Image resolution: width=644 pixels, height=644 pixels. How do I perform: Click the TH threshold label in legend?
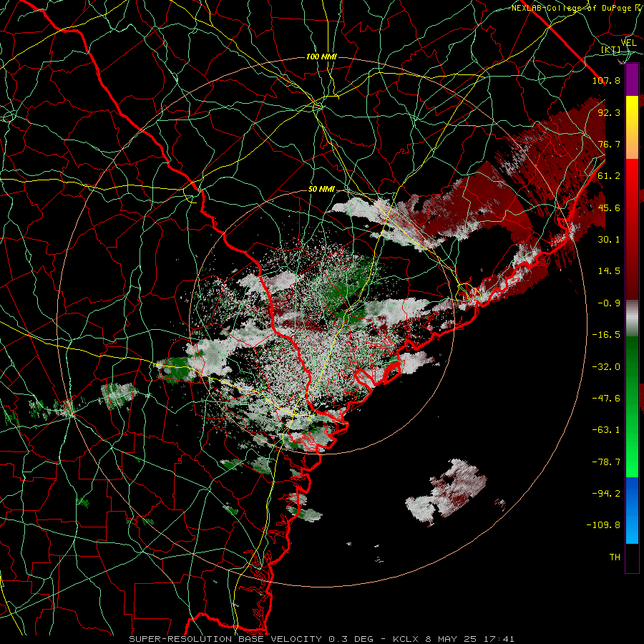click(615, 557)
